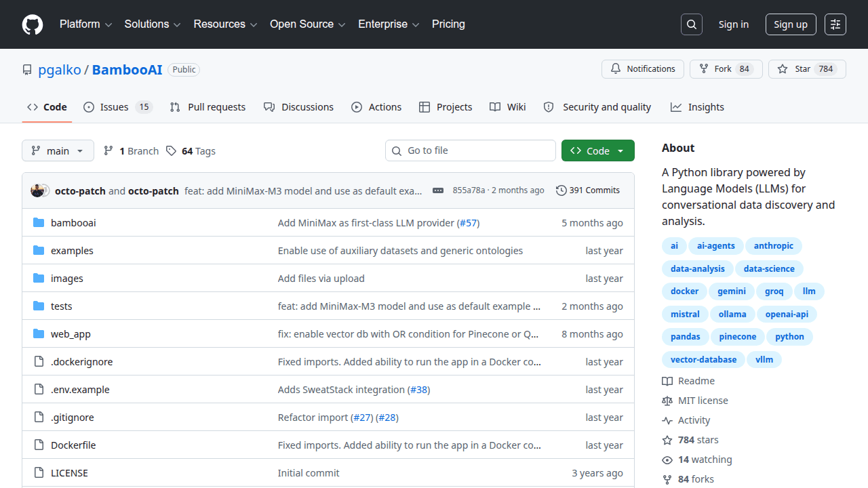Open the Security and quality tab
Image resolution: width=868 pixels, height=488 pixels.
597,107
